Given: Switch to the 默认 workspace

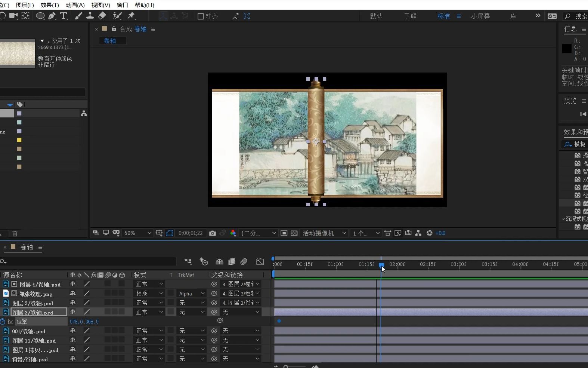Looking at the screenshot, I should point(376,16).
